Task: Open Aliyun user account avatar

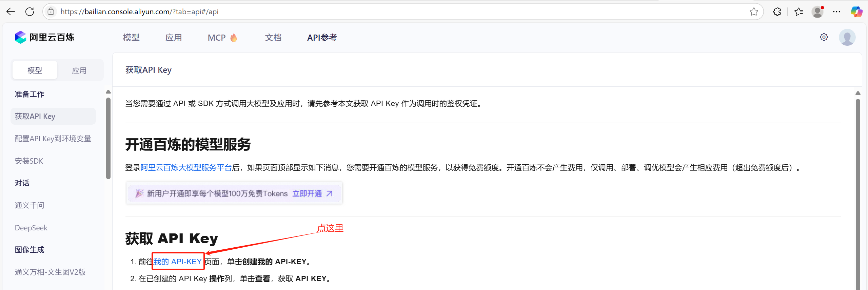Action: [x=847, y=37]
